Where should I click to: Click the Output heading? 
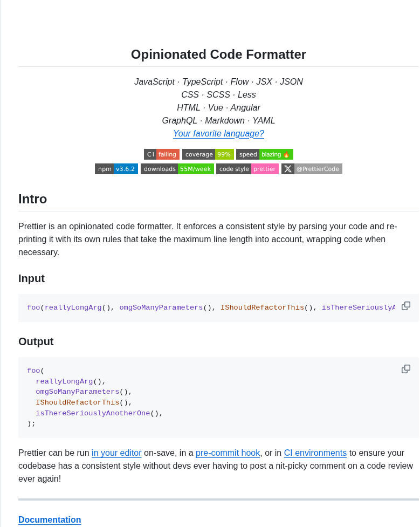36,342
